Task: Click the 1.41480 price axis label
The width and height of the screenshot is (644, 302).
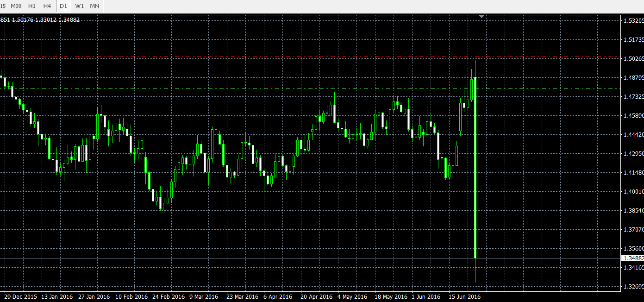Action: tap(633, 173)
